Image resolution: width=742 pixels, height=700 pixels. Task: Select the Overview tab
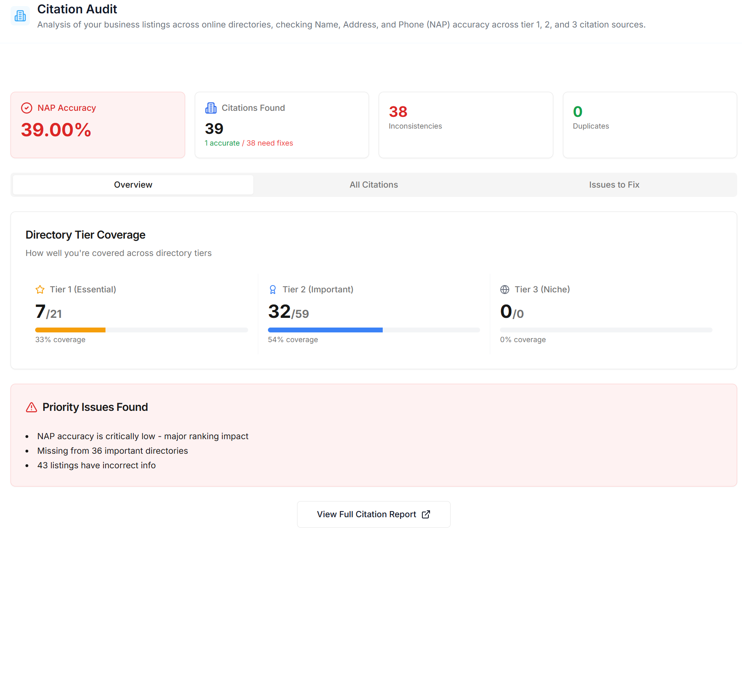click(x=133, y=184)
